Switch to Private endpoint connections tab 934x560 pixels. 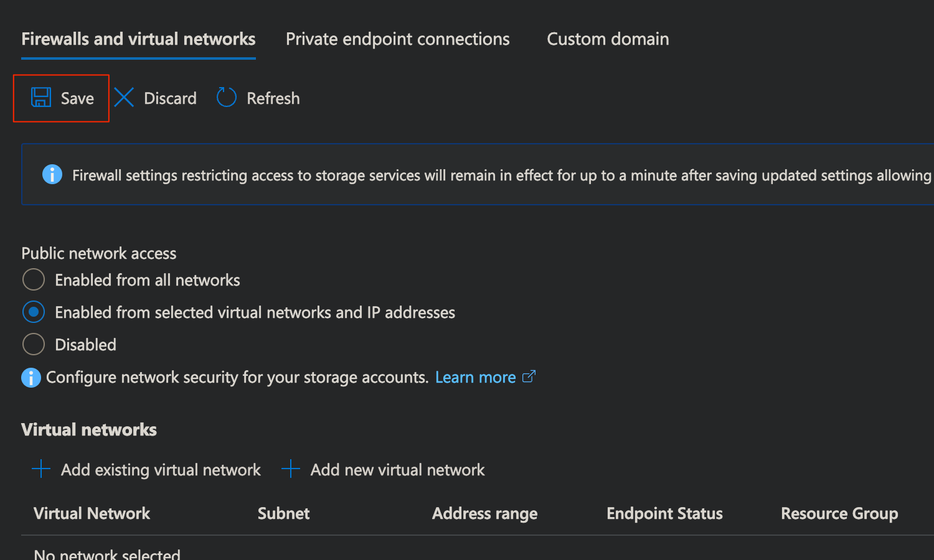pos(397,39)
